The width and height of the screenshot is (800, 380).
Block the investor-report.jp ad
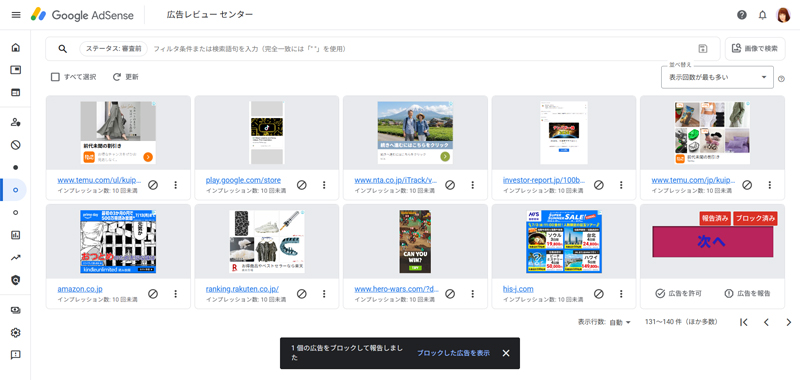598,185
